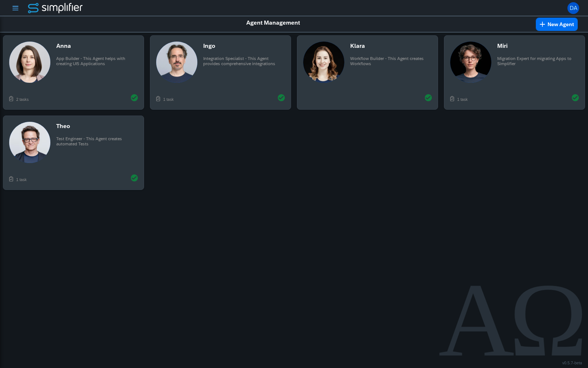Viewport: 588px width, 368px height.
Task: Open Ingo's profile photo
Action: click(177, 62)
